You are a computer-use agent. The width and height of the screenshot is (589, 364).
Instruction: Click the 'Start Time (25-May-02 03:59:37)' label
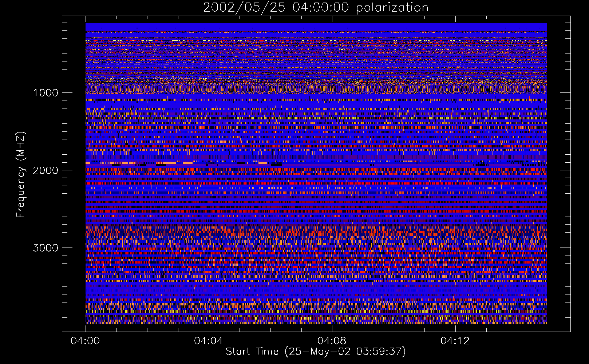316,352
